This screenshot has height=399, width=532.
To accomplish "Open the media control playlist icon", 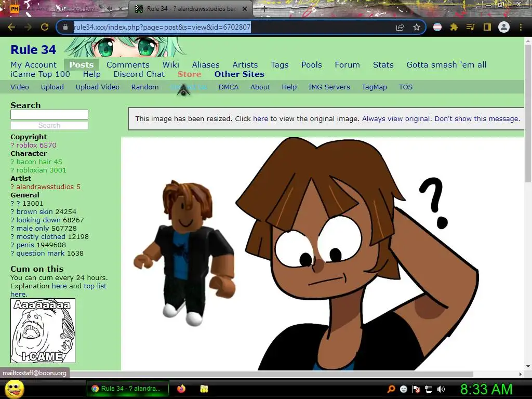I will (470, 27).
